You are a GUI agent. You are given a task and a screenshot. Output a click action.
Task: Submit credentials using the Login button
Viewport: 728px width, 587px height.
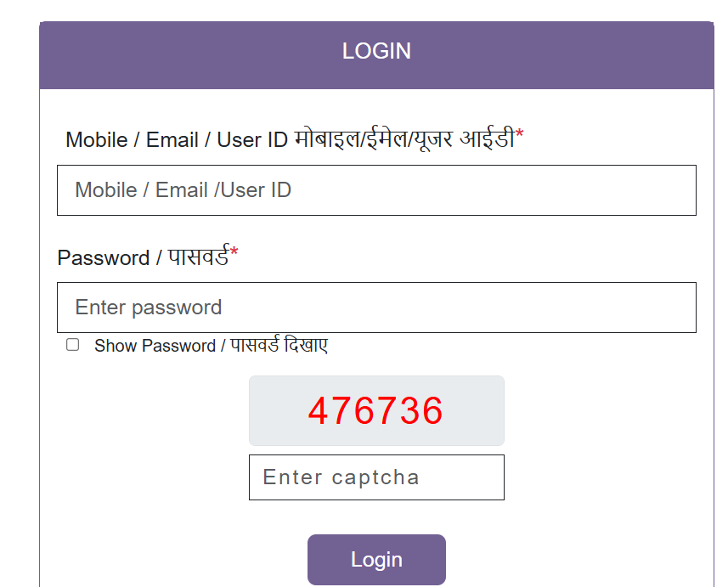(x=376, y=559)
